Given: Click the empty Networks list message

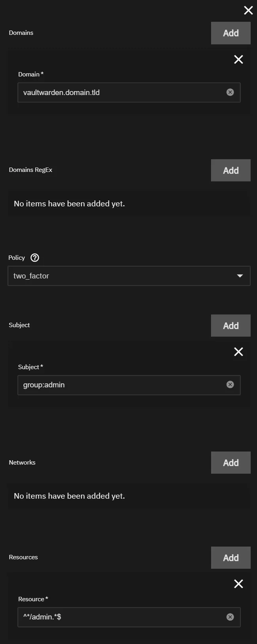Looking at the screenshot, I should coord(69,496).
